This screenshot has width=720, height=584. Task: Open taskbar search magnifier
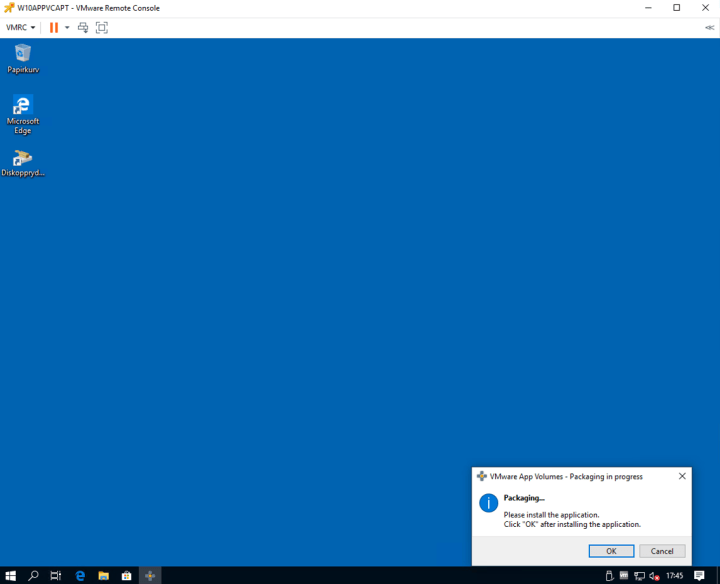(33, 576)
